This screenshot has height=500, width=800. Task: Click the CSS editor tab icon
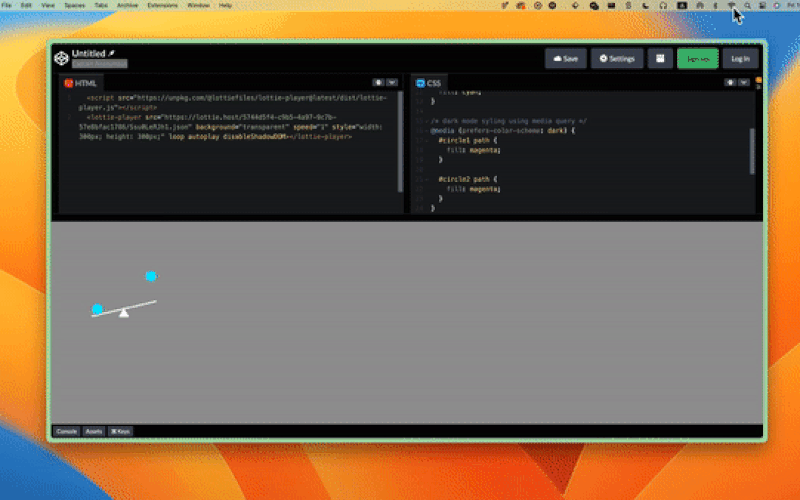tap(420, 83)
